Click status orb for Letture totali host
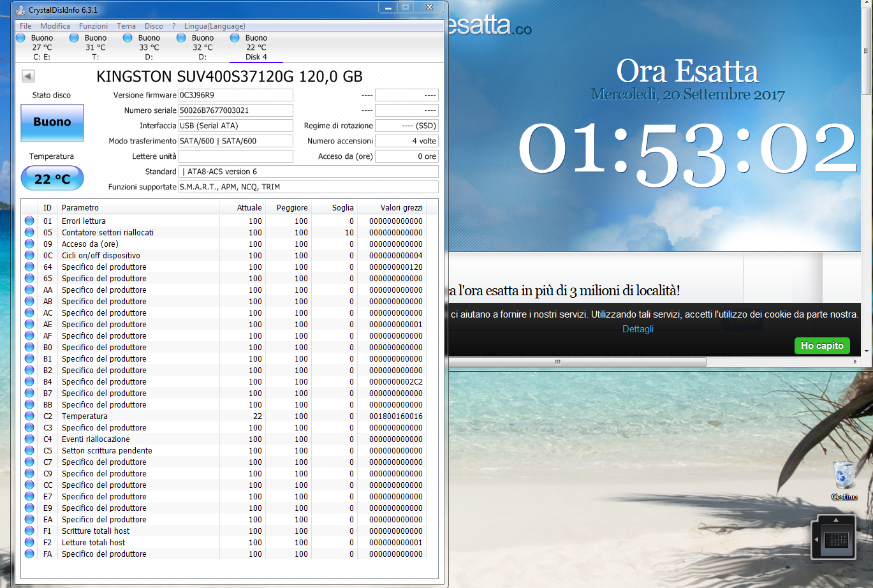This screenshot has height=588, width=873. [x=29, y=542]
